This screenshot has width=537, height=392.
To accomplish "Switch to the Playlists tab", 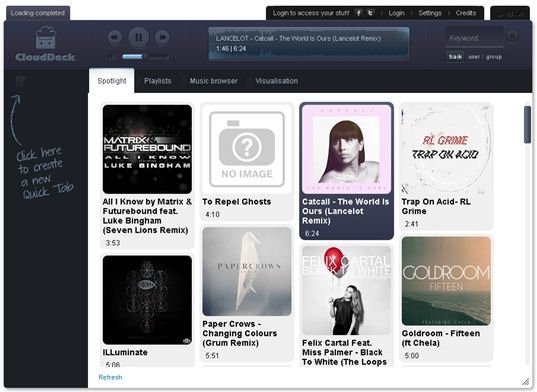I will pos(158,81).
